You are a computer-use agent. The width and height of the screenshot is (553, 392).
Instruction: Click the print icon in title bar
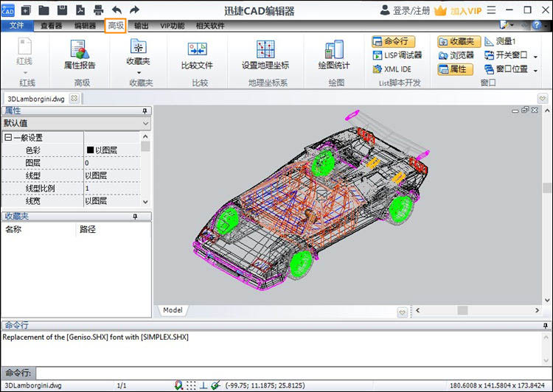click(98, 10)
